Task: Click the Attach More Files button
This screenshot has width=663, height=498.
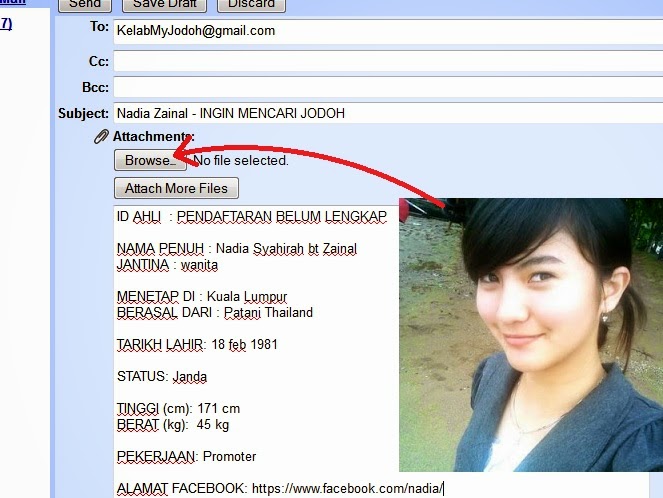Action: (x=176, y=188)
